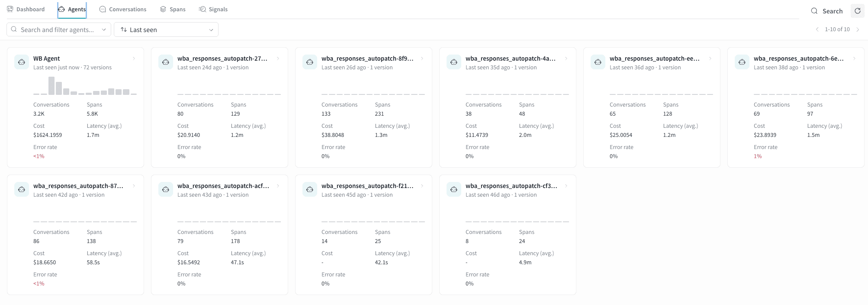Click the Search magnifier icon top right
Screen dimensions: 868x305
814,11
